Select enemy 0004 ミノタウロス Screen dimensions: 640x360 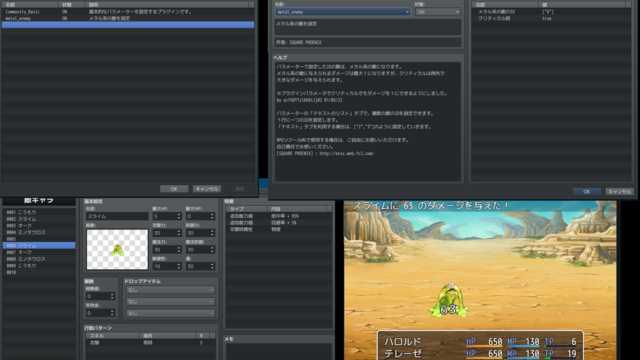coord(39,232)
